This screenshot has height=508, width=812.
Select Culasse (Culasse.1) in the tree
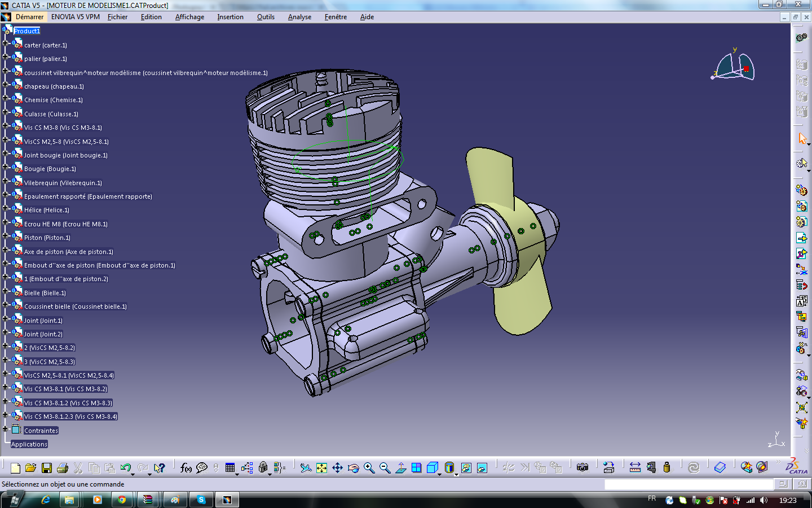coord(51,114)
